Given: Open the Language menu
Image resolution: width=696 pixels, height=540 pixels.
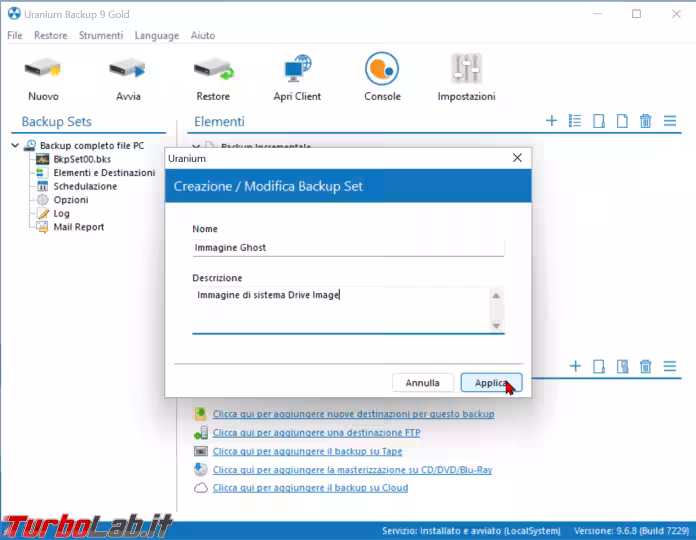Looking at the screenshot, I should coord(157,35).
